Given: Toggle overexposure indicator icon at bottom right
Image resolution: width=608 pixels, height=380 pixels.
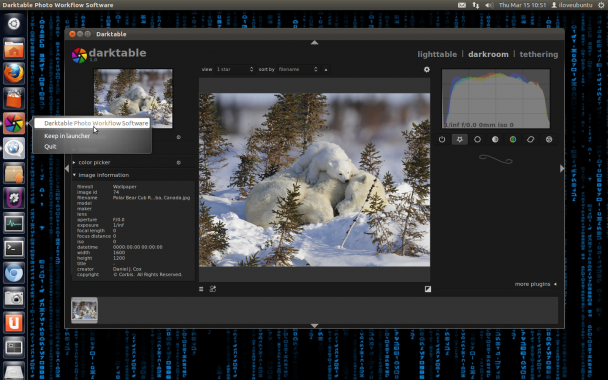Looking at the screenshot, I should point(428,289).
